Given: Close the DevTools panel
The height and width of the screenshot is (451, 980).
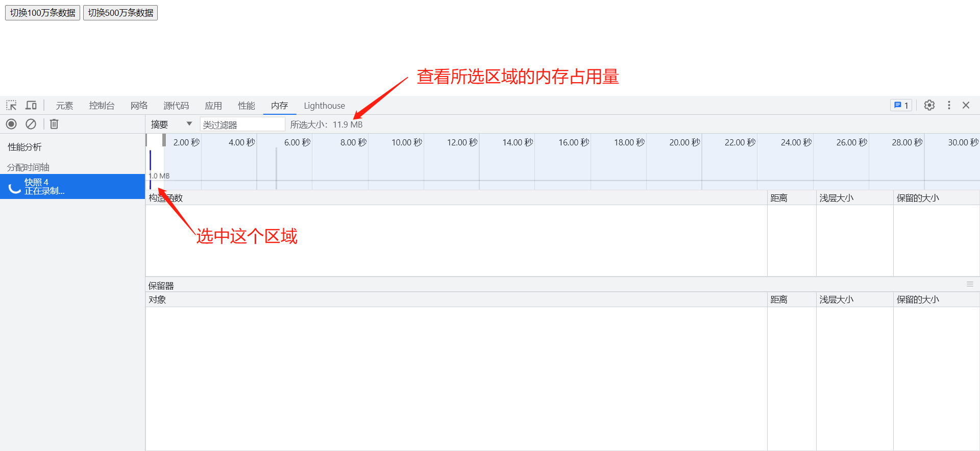Looking at the screenshot, I should pos(966,105).
